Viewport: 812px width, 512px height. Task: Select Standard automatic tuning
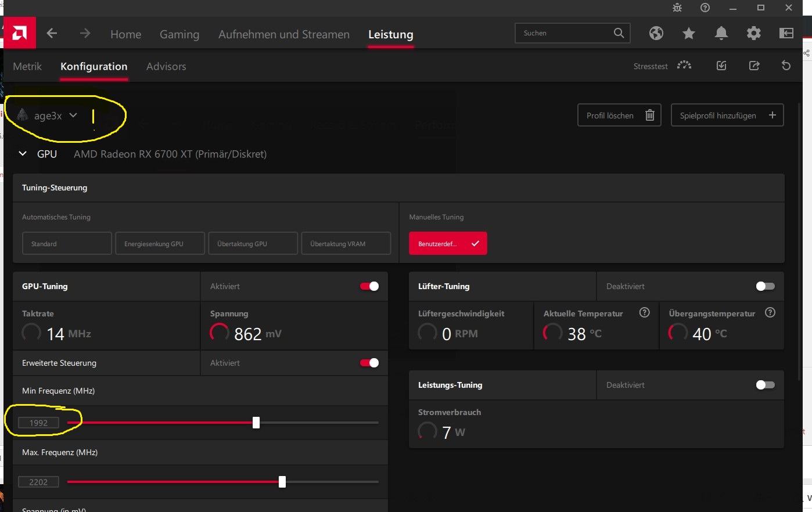[67, 244]
